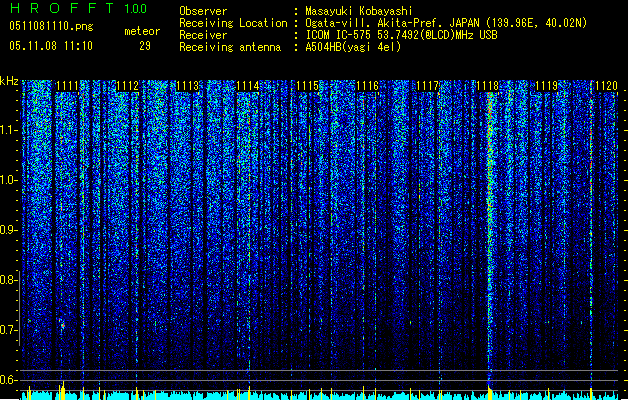
Task: Click the 1113 time marker
Action: 187,86
